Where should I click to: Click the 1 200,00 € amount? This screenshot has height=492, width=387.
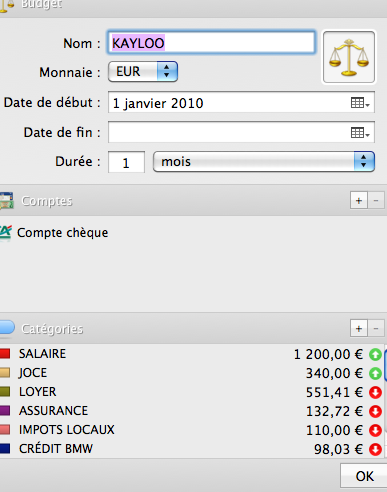click(328, 354)
